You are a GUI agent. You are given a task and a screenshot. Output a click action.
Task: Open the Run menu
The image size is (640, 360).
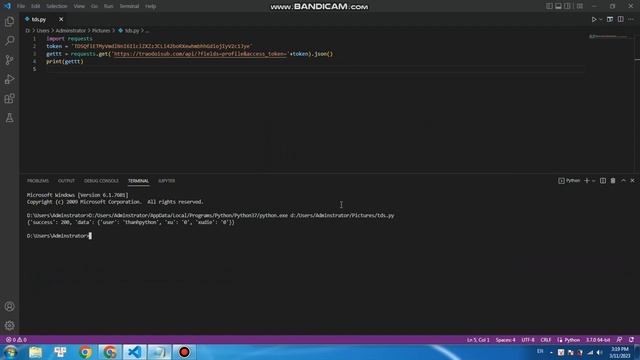[108, 6]
